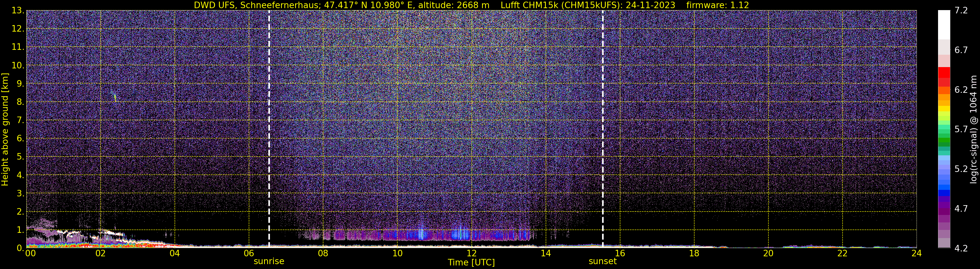This screenshot has height=269, width=980.
Task: Click the y-axis tick label '2.'
Action: pyautogui.click(x=20, y=211)
